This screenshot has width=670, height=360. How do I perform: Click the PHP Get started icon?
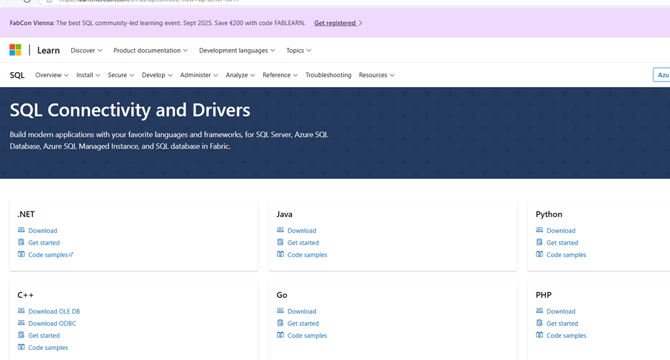coord(539,323)
